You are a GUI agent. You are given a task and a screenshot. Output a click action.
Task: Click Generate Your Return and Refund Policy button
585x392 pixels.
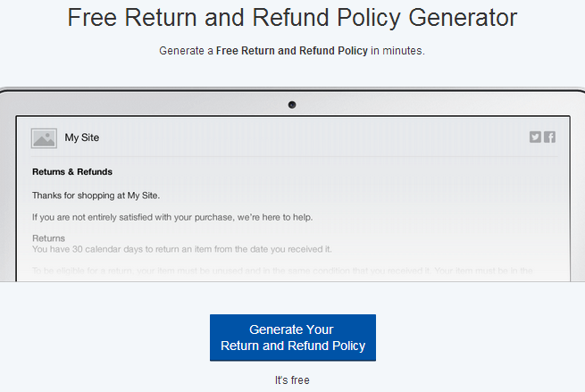pos(293,338)
